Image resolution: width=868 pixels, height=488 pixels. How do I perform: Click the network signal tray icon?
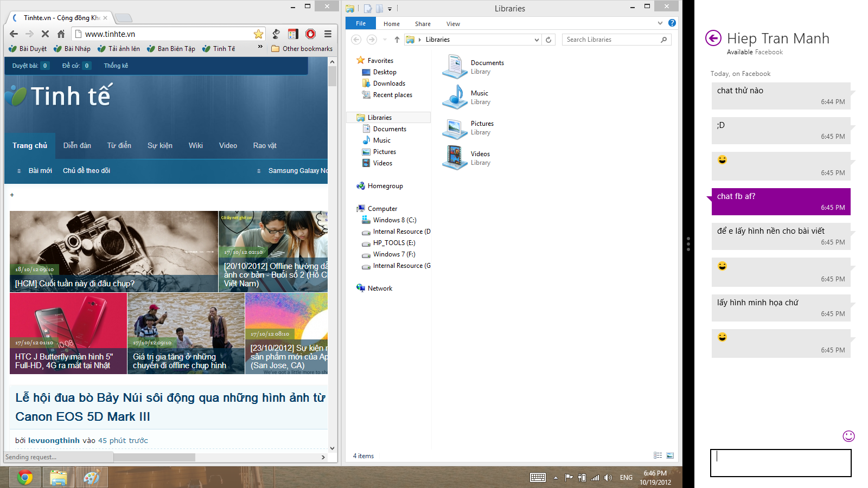pyautogui.click(x=595, y=478)
